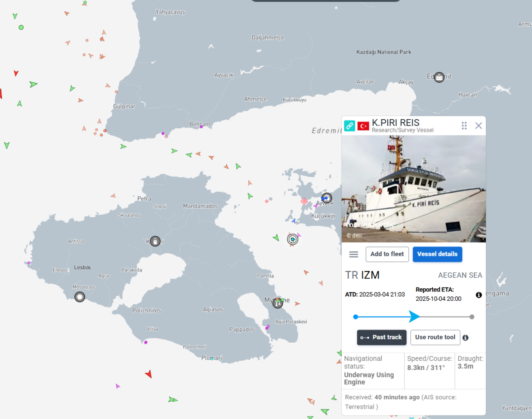Screen dimensions: 532x419
Task: Select the circled selected vessel near Ayvalık
Action: (293, 239)
